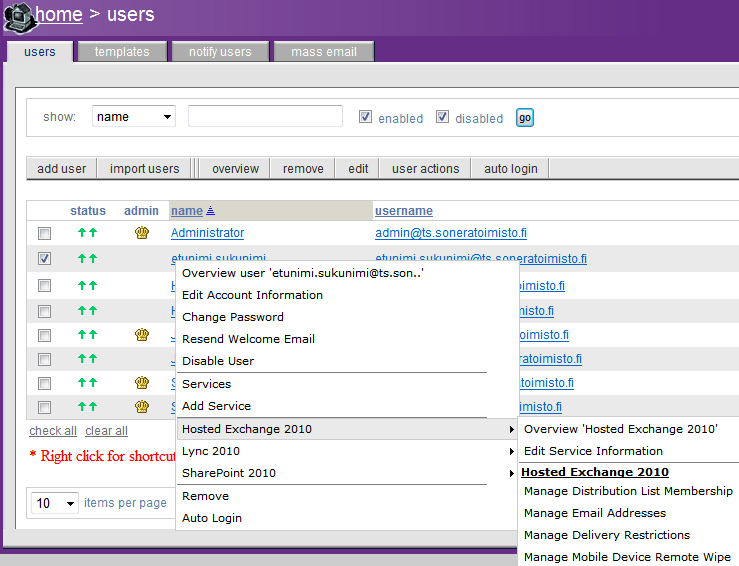739x566 pixels.
Task: Click the edit toolbar button
Action: click(x=358, y=169)
